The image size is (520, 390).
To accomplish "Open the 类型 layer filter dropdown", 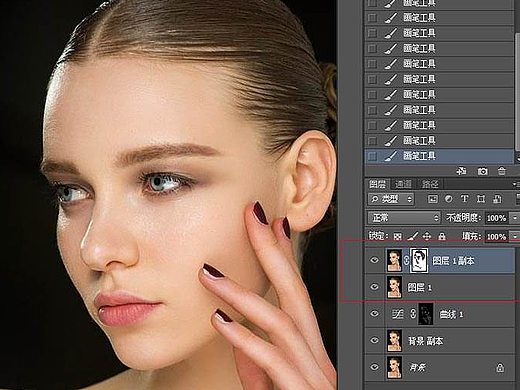I will click(x=391, y=199).
